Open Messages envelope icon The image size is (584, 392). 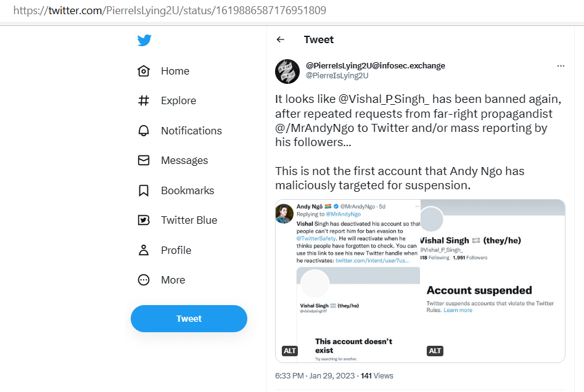144,160
